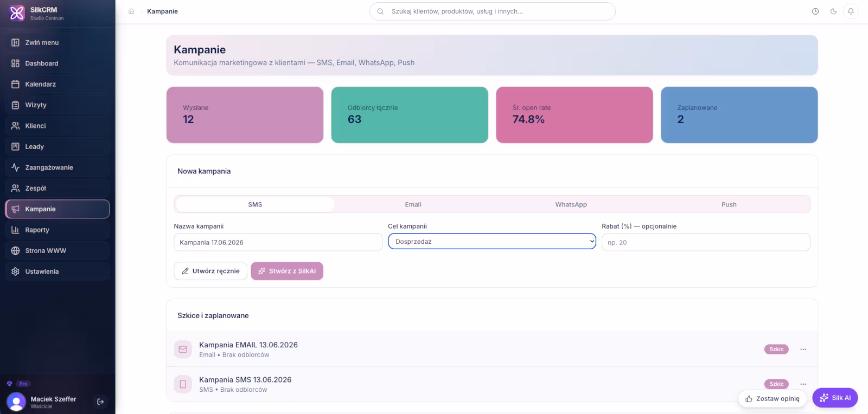Click the Szkic badge on Kampania EMAIL
Viewport: 868px width, 414px height.
point(776,349)
